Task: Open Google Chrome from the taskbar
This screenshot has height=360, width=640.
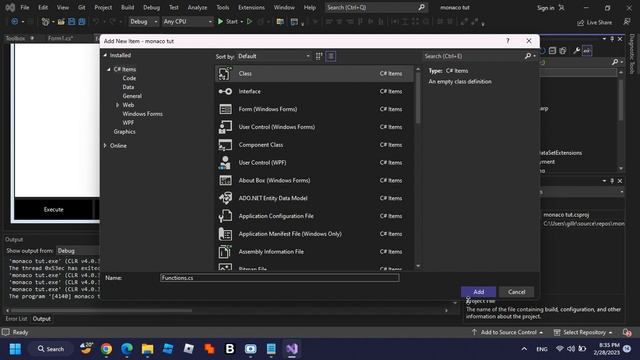Action: point(107,349)
